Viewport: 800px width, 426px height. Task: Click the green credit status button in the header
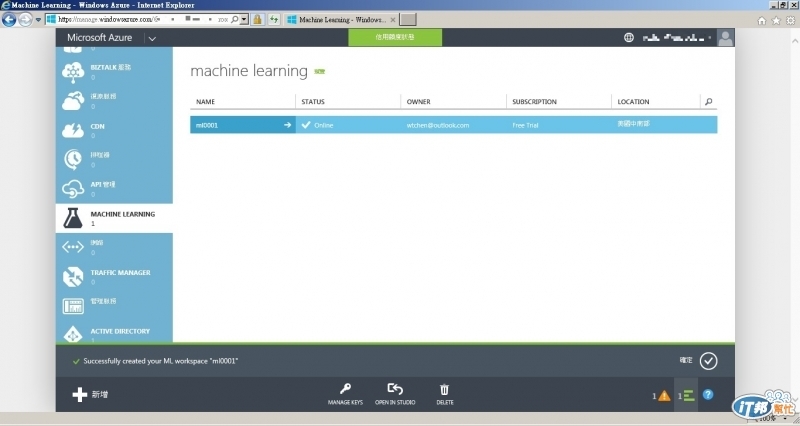point(395,37)
